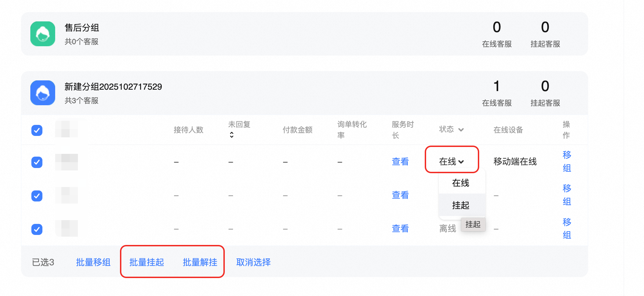Uncheck the checkbox of the 移动端在线 row
This screenshot has height=296, width=644.
37,162
